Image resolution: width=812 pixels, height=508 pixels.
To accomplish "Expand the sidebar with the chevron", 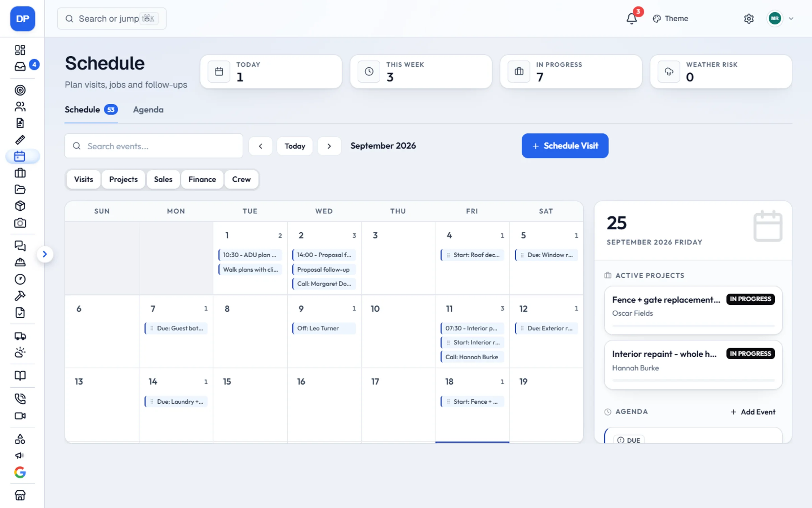I will 45,254.
